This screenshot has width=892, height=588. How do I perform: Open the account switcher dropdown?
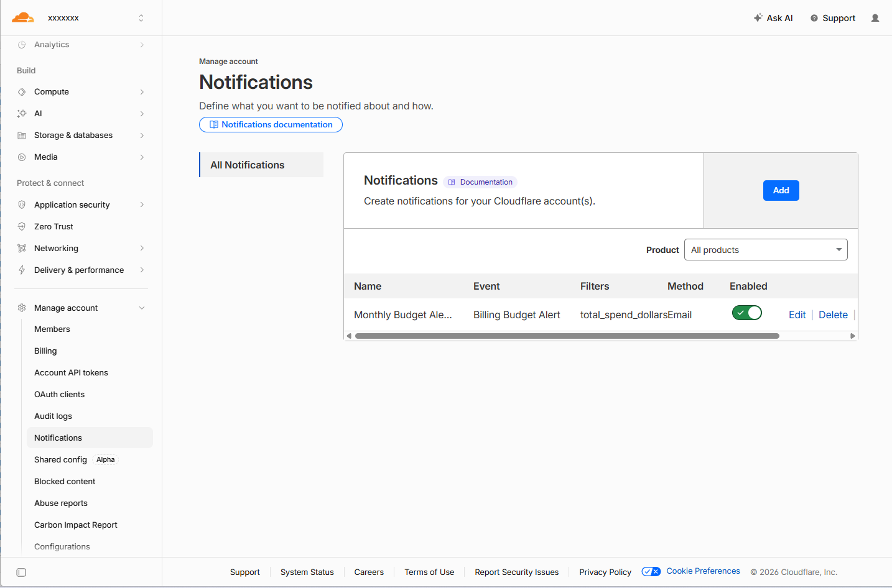pos(141,18)
